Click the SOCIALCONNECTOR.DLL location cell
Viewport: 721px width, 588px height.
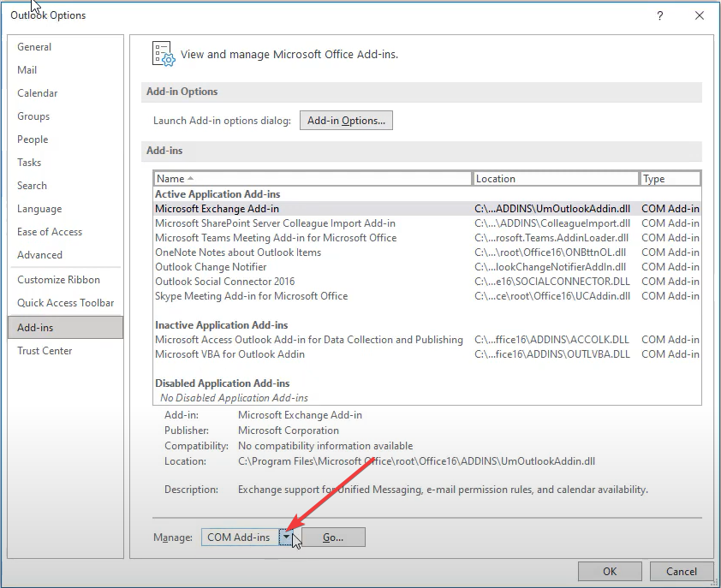click(x=552, y=282)
